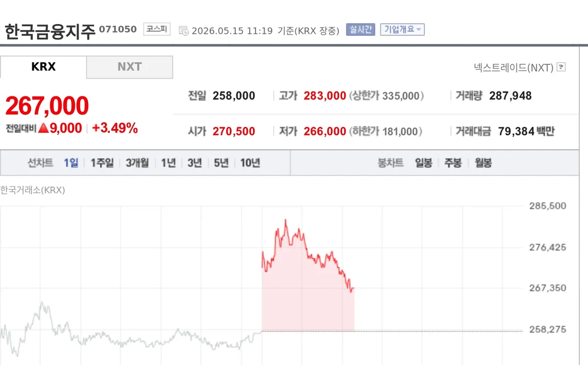Select the 1주일 chart period

[102, 163]
